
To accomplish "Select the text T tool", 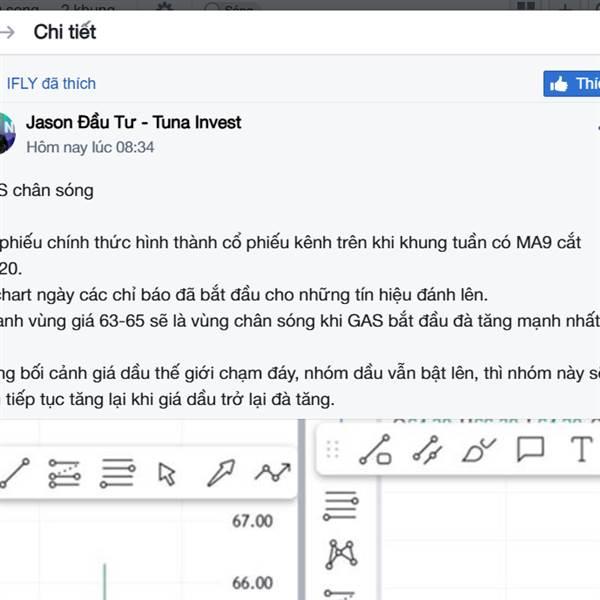I will [582, 449].
